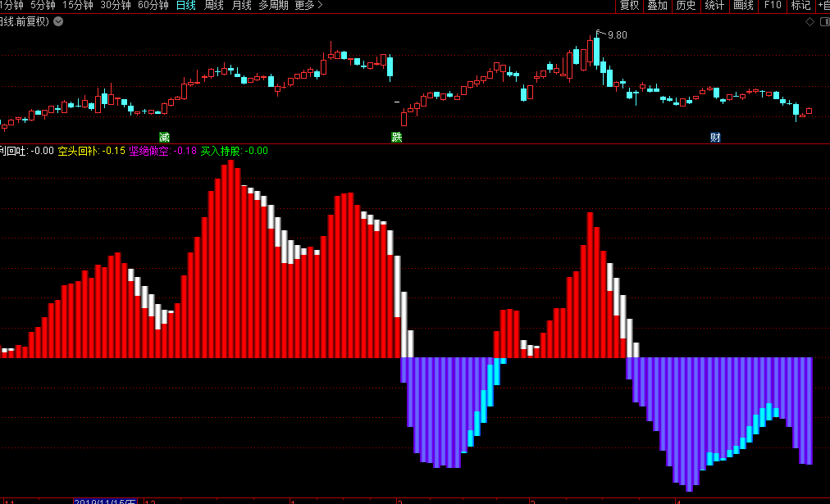Click the 复权 button
This screenshot has height=504, width=830.
[629, 6]
